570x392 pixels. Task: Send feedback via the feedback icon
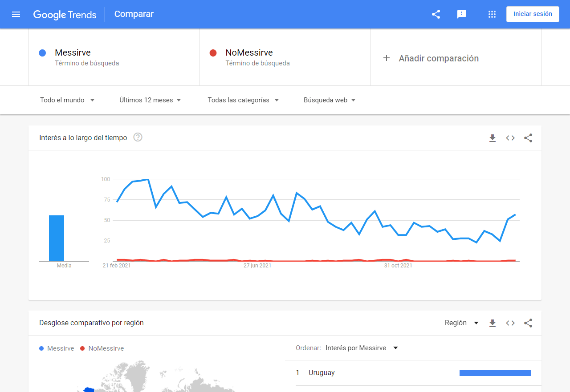point(462,14)
